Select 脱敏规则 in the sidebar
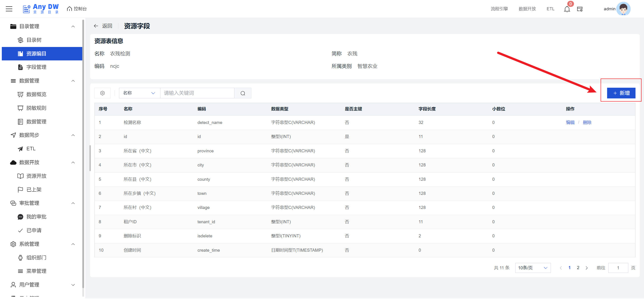 click(x=36, y=108)
